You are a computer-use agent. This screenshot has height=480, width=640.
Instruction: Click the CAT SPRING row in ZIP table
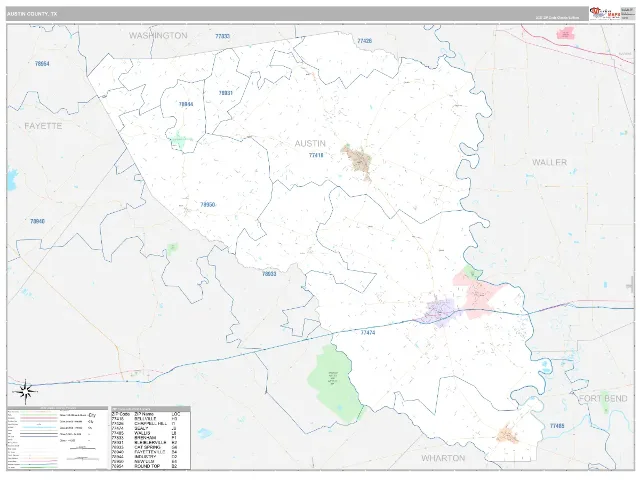pyautogui.click(x=150, y=447)
